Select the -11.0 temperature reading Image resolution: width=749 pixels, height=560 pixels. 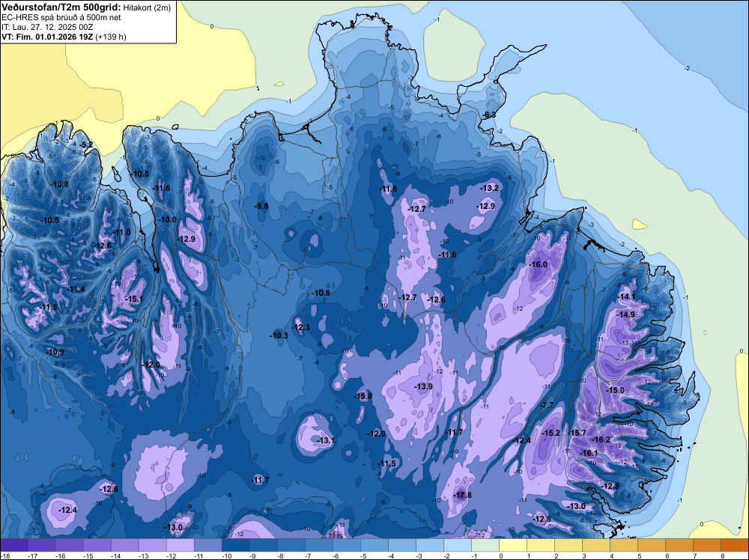121,232
